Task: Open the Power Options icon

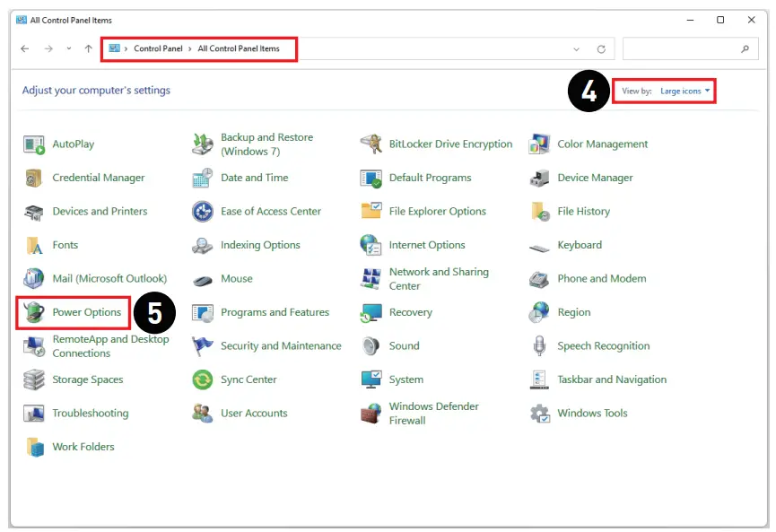Action: point(34,312)
